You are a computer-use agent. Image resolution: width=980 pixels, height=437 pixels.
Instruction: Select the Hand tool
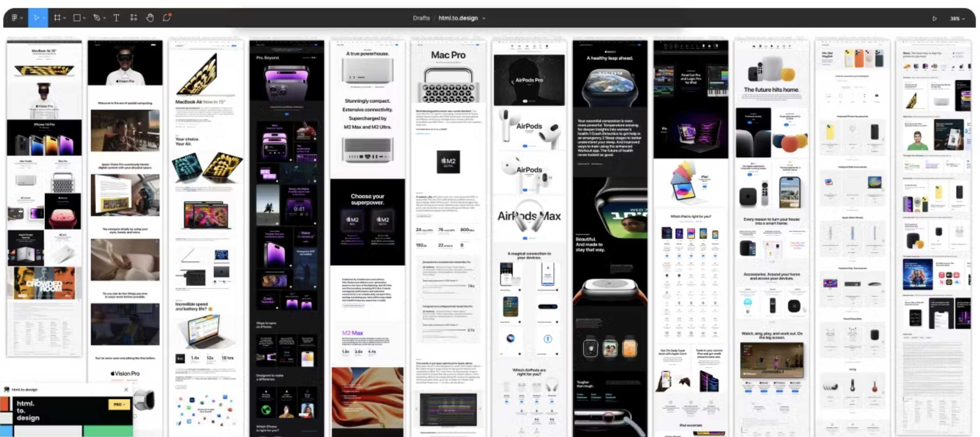click(x=150, y=18)
